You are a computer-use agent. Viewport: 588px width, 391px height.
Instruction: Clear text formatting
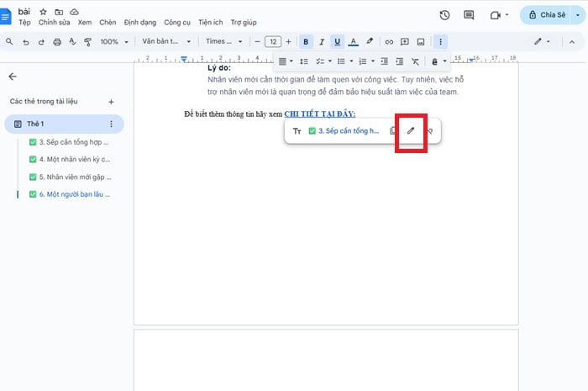[x=415, y=61]
